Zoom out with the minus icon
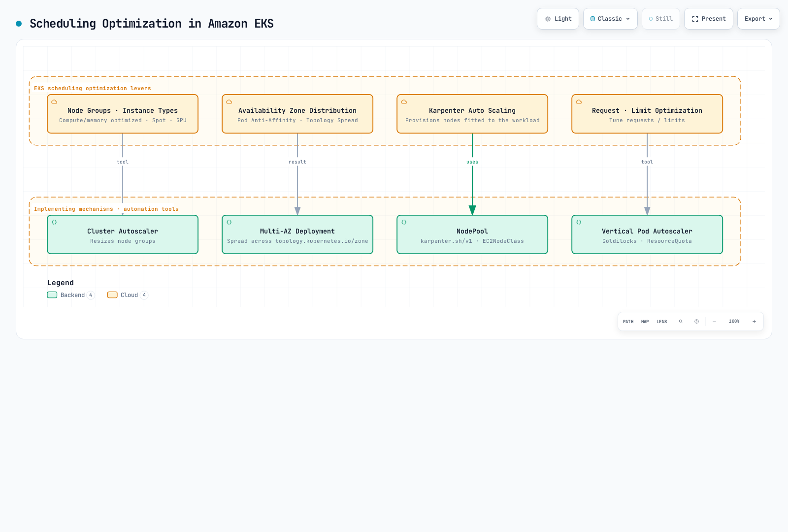Image resolution: width=788 pixels, height=532 pixels. click(714, 321)
